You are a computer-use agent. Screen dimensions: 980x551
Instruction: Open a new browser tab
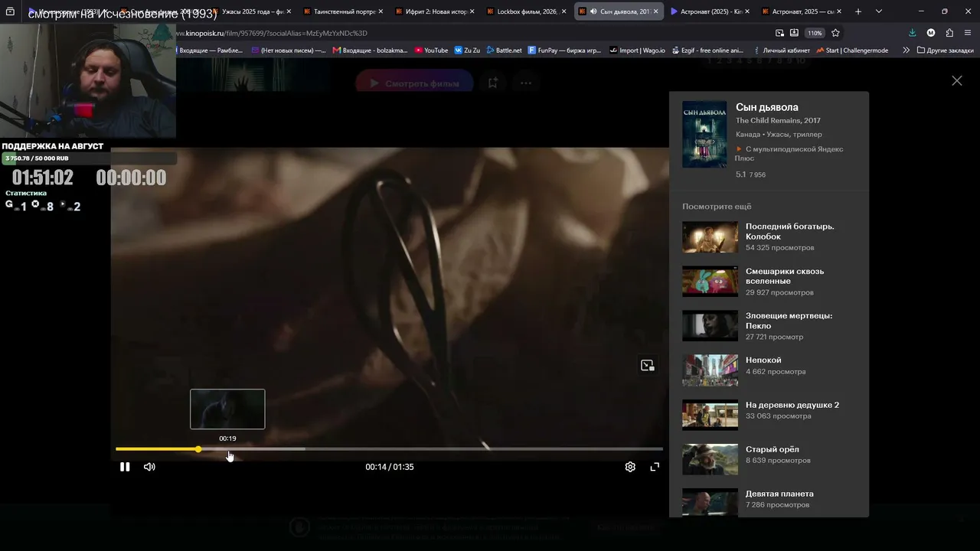click(x=858, y=11)
